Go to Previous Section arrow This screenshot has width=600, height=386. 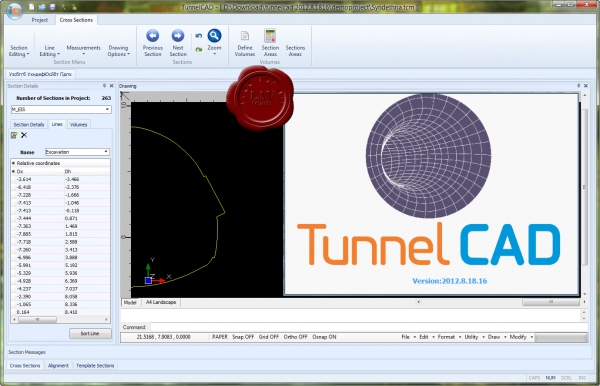coord(153,36)
